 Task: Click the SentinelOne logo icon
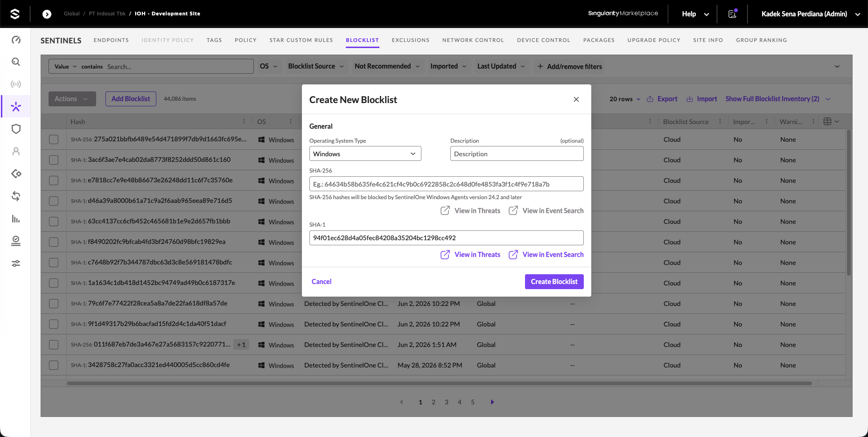point(15,14)
